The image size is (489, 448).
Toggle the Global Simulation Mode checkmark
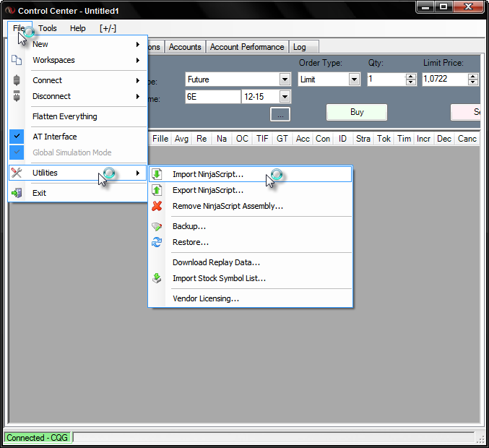tap(17, 152)
